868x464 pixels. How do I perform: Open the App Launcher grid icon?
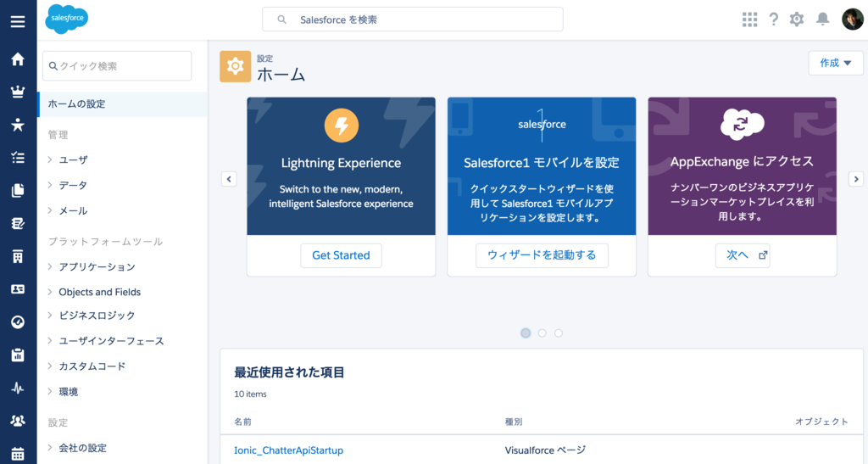pyautogui.click(x=749, y=20)
